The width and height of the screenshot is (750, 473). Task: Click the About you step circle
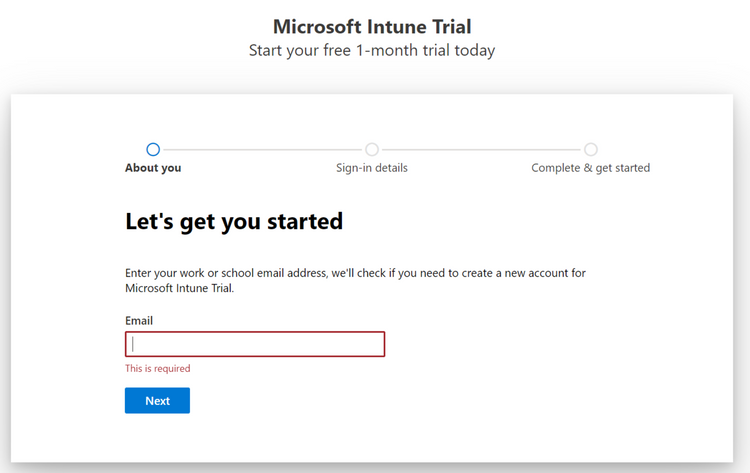[x=153, y=149]
